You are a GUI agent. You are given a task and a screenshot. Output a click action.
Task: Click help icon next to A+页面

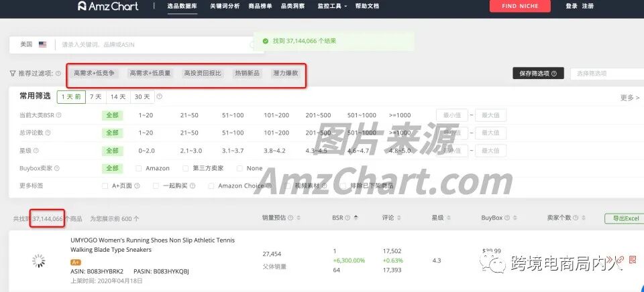pos(137,186)
